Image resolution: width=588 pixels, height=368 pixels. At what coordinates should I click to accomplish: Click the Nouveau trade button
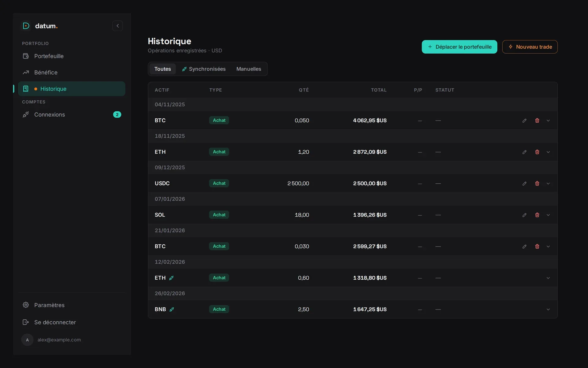[x=530, y=47]
